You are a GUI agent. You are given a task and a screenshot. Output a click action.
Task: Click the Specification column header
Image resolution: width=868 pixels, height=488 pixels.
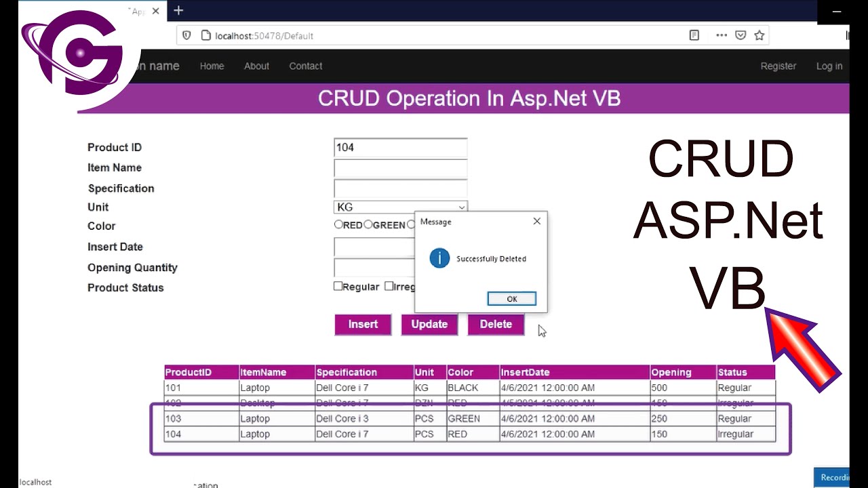click(x=365, y=372)
